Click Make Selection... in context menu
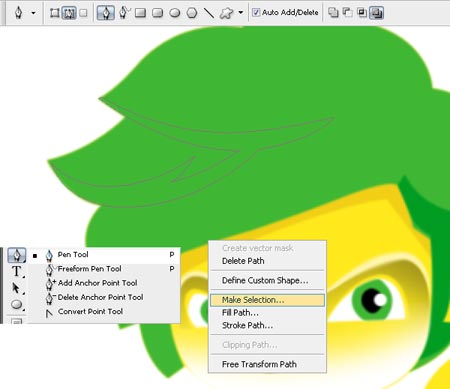Viewport: 450px width, 389px height. coord(267,300)
